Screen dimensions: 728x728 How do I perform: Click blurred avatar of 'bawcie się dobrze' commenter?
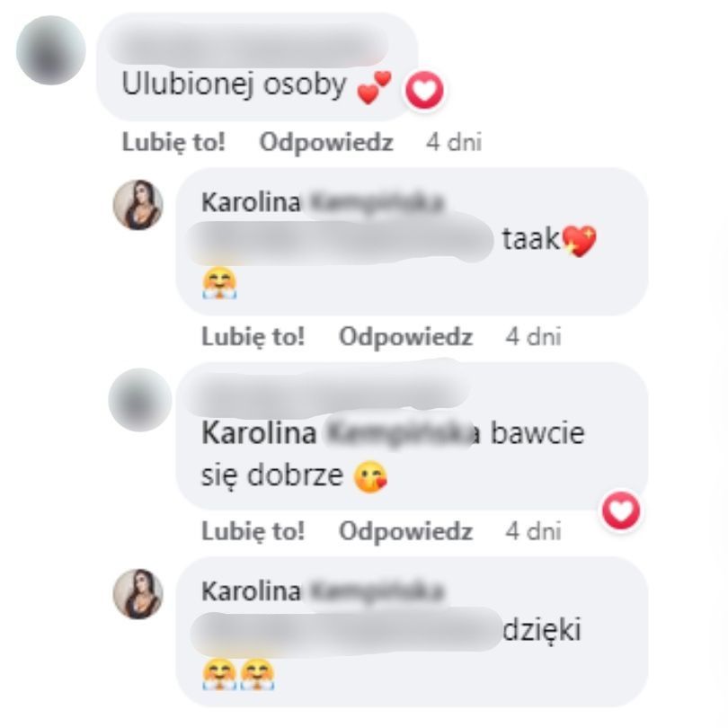click(139, 400)
